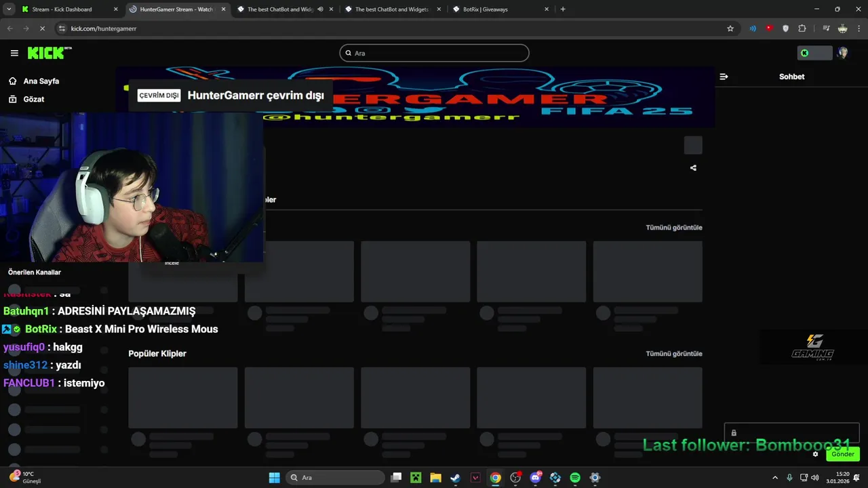Open the volume tray icon
The height and width of the screenshot is (488, 868).
(814, 478)
